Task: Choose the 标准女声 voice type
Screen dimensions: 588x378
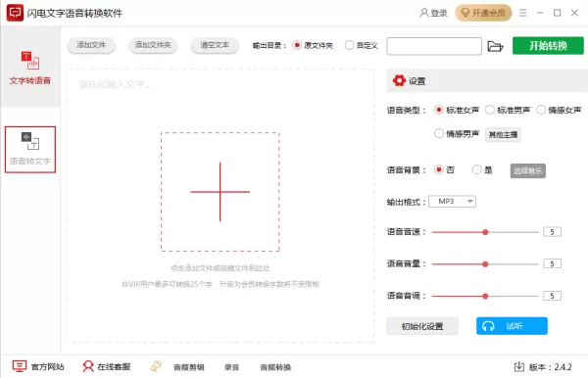Action: tap(457, 110)
